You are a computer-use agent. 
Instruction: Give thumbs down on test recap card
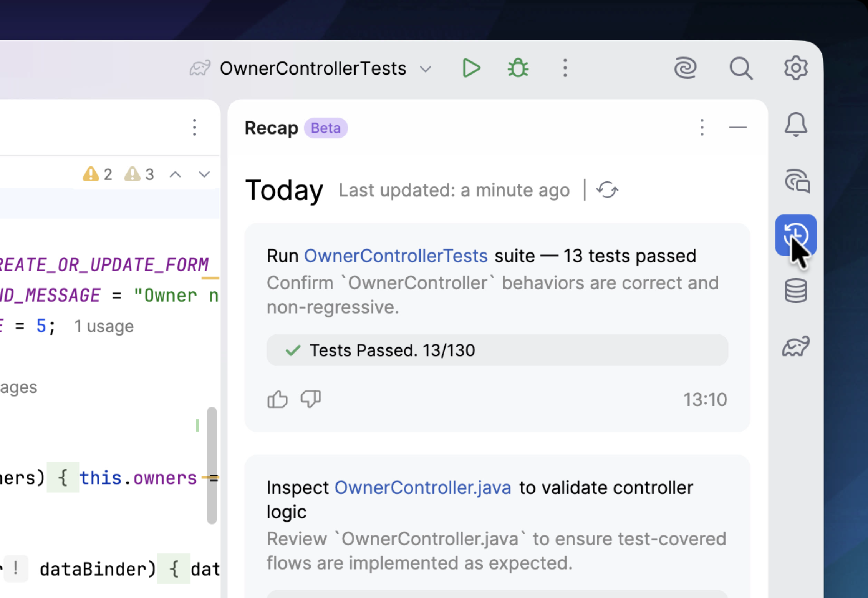pyautogui.click(x=311, y=399)
